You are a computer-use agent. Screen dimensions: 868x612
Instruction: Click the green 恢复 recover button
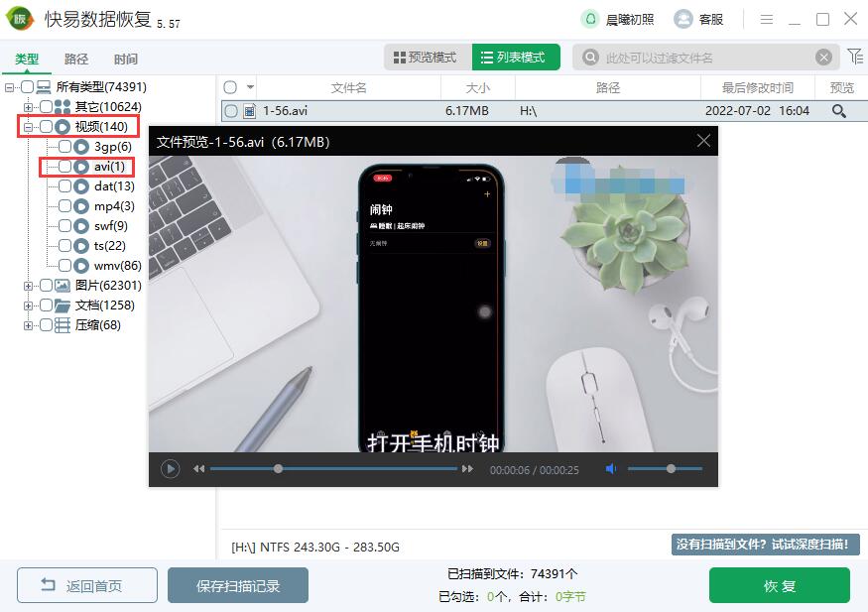point(780,585)
